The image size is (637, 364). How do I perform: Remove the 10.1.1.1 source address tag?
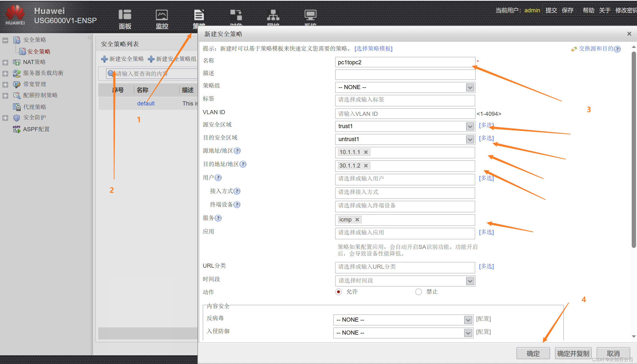(x=366, y=152)
